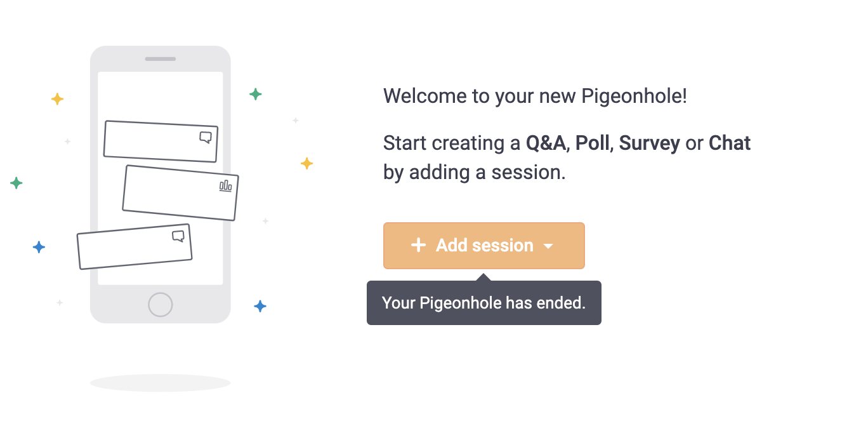
Task: Click the speech bubble icon on top card
Action: [205, 137]
